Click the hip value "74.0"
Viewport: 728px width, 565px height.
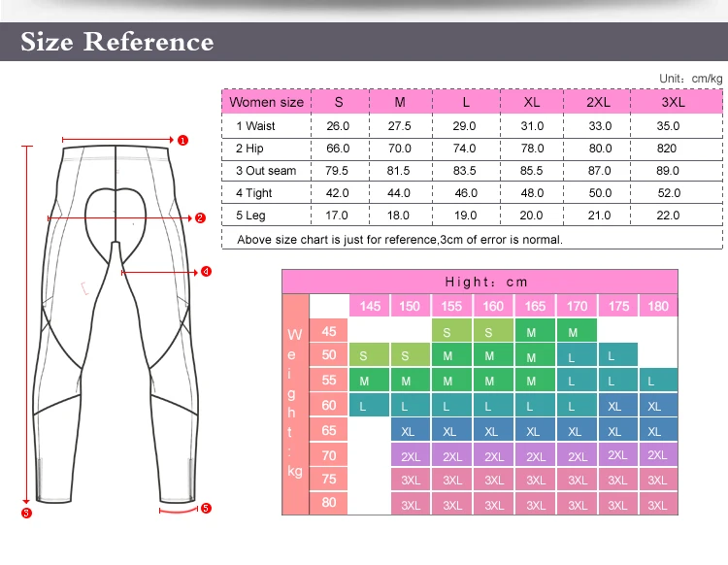(x=464, y=149)
